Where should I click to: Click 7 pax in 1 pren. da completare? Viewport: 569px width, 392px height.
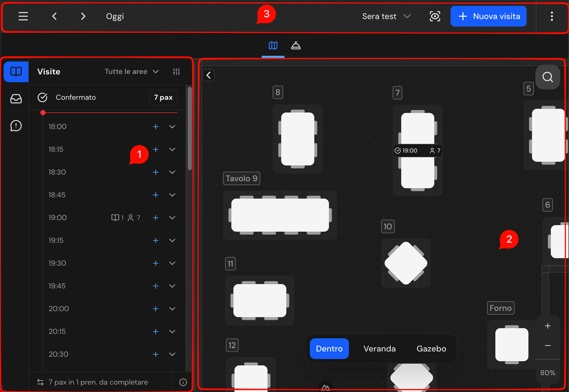98,382
